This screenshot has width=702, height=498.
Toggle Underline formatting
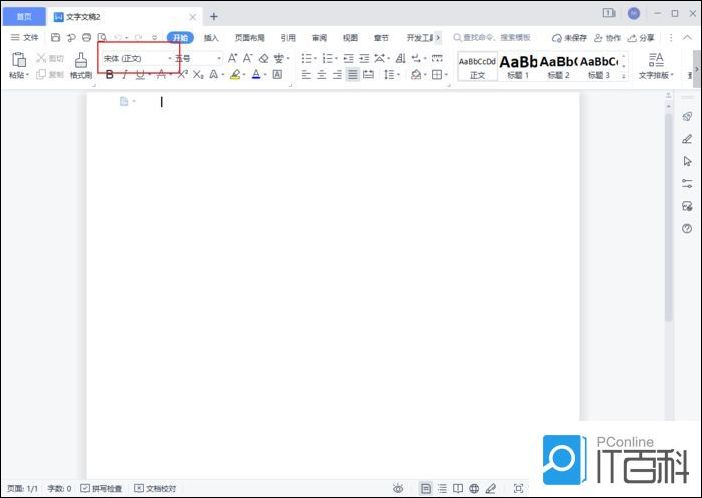(x=140, y=75)
